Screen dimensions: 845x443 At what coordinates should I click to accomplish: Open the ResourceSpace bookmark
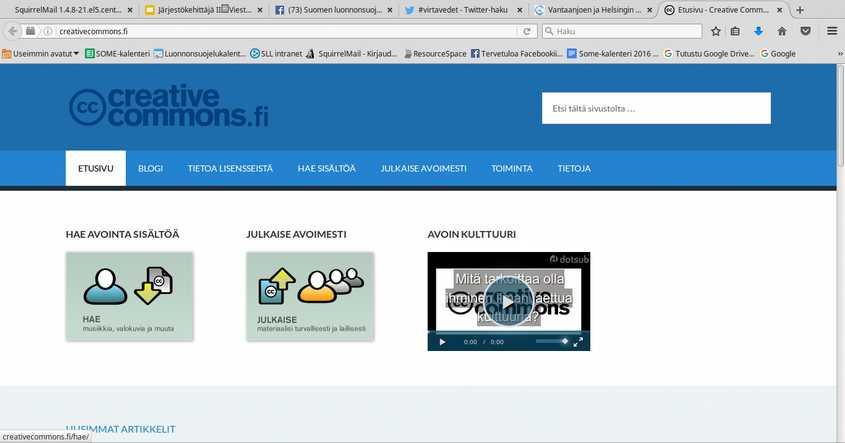pyautogui.click(x=435, y=53)
